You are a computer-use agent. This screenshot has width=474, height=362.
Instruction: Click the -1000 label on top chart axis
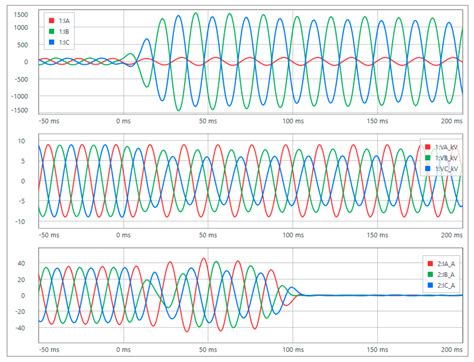coord(20,96)
